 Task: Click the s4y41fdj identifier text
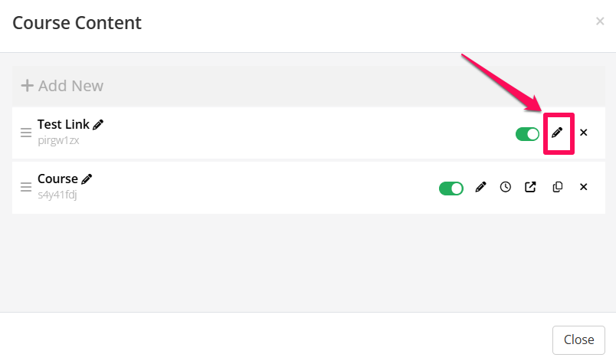(57, 195)
